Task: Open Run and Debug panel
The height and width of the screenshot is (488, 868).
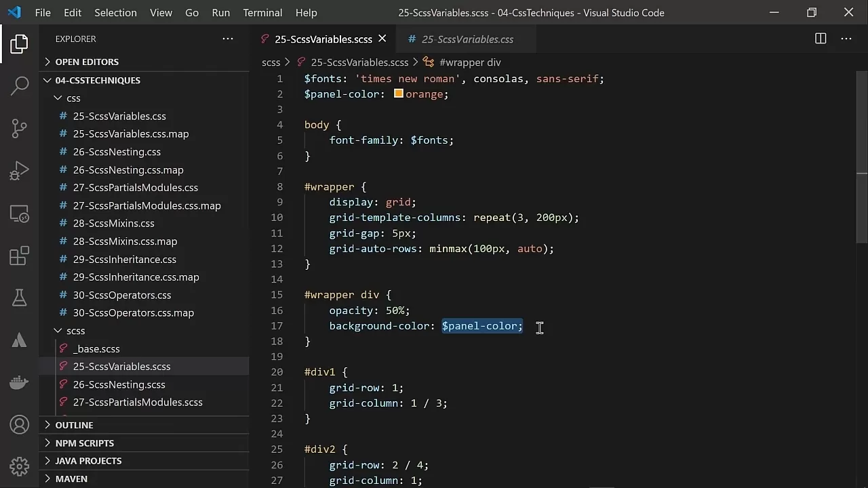Action: [18, 170]
